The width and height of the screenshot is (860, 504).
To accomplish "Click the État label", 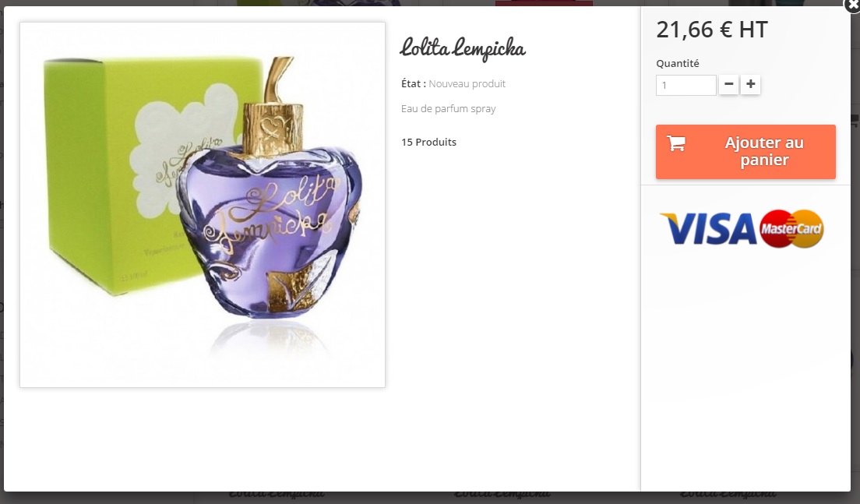I will [413, 84].
